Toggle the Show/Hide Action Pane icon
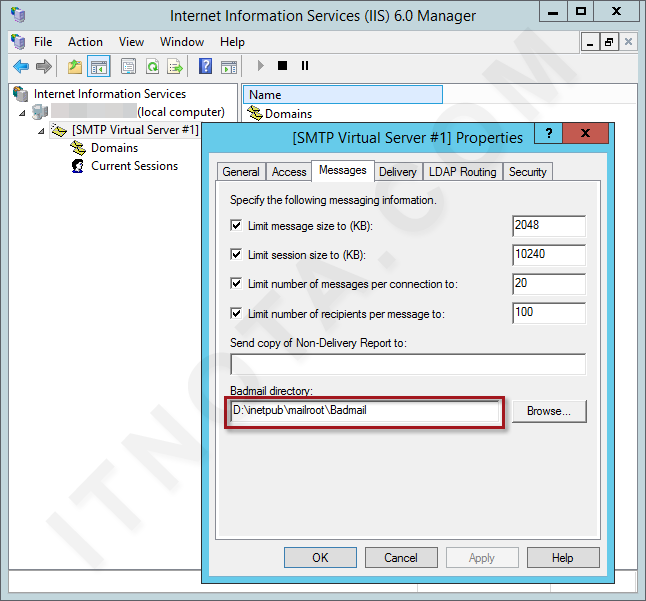Screen dimensions: 646x601 click(229, 66)
